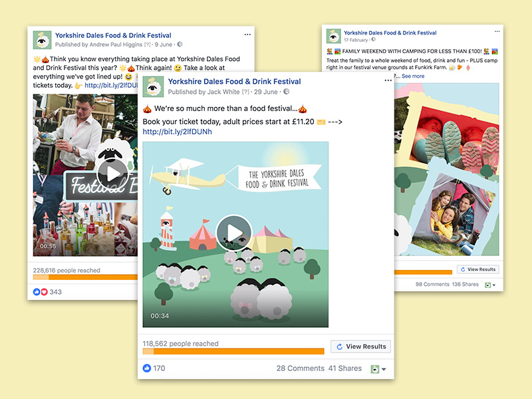This screenshot has height=399, width=532.
Task: Click the orange reach bar on the 17 February post
Action: [423, 272]
